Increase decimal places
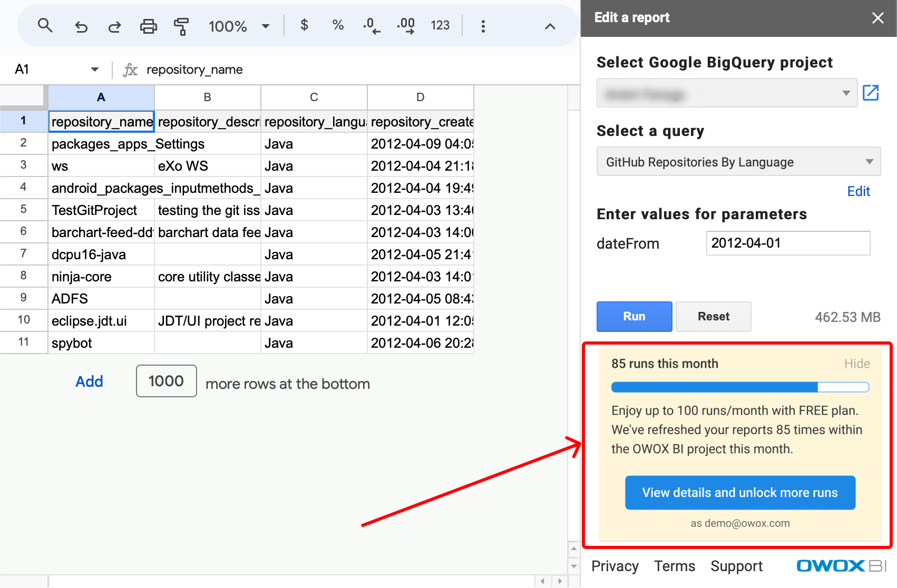 point(406,25)
